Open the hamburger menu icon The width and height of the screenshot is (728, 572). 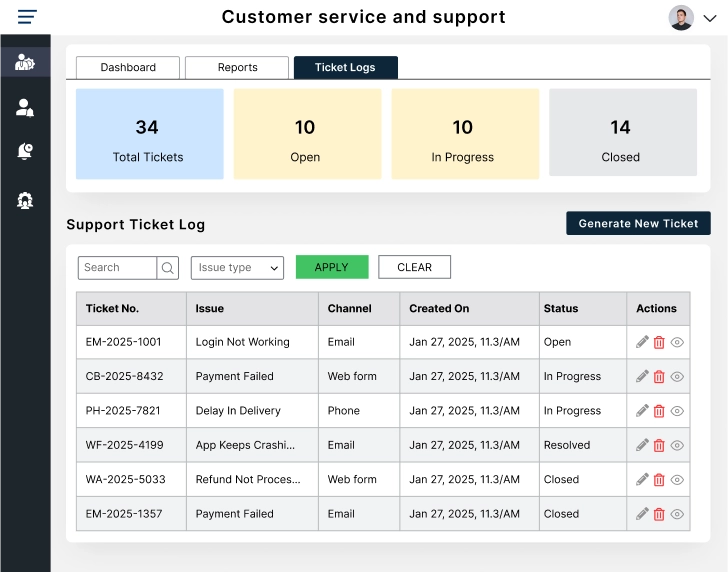[x=27, y=17]
